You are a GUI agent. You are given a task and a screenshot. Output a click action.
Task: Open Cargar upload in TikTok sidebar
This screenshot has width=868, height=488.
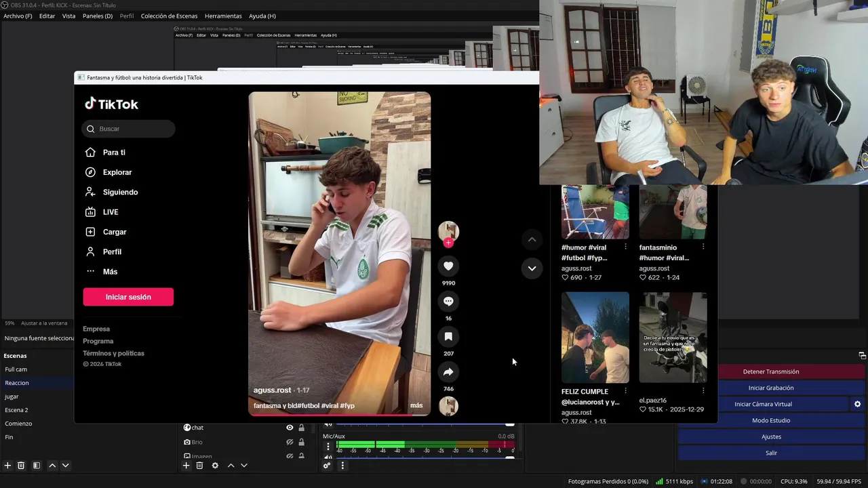click(x=106, y=232)
